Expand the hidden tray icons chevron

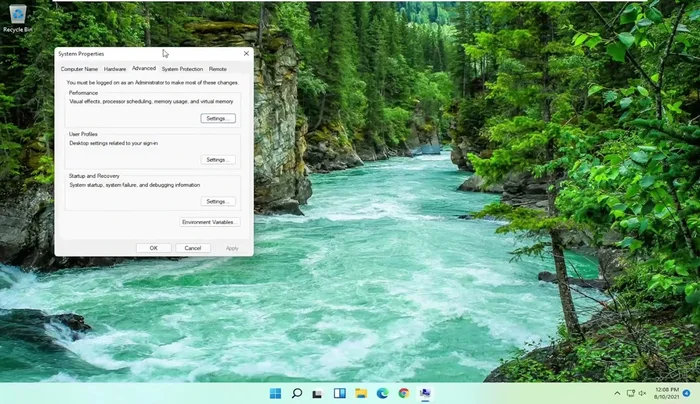click(x=617, y=393)
